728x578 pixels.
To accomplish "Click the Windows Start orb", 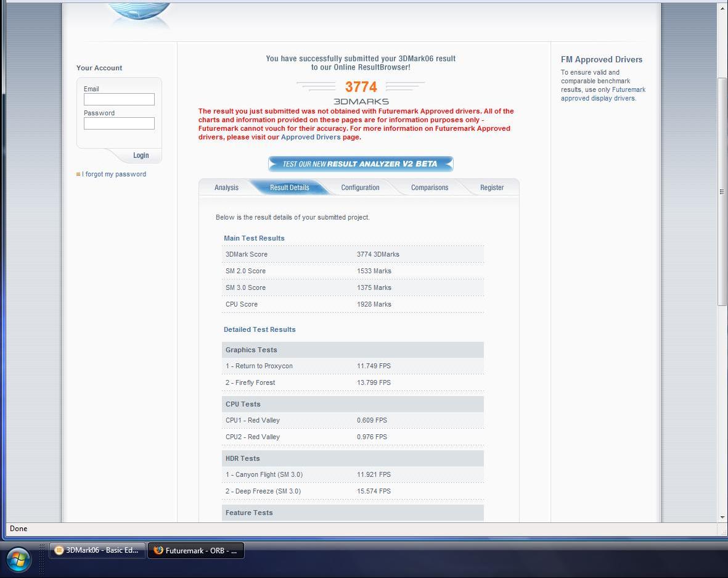I will [x=18, y=559].
